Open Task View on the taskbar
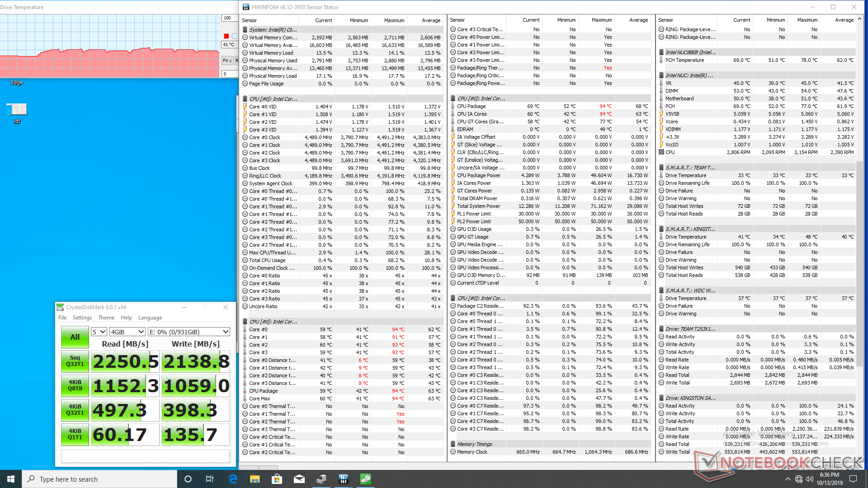Image resolution: width=868 pixels, height=488 pixels. tap(210, 479)
